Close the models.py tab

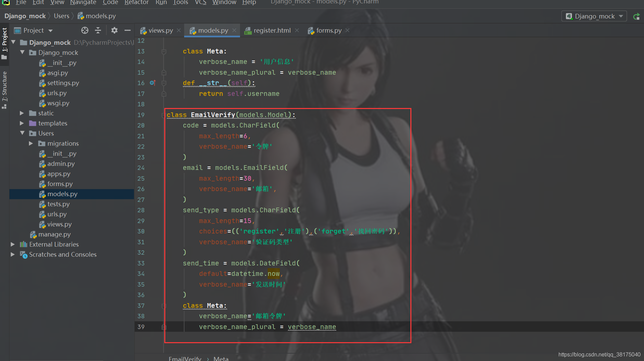click(235, 30)
